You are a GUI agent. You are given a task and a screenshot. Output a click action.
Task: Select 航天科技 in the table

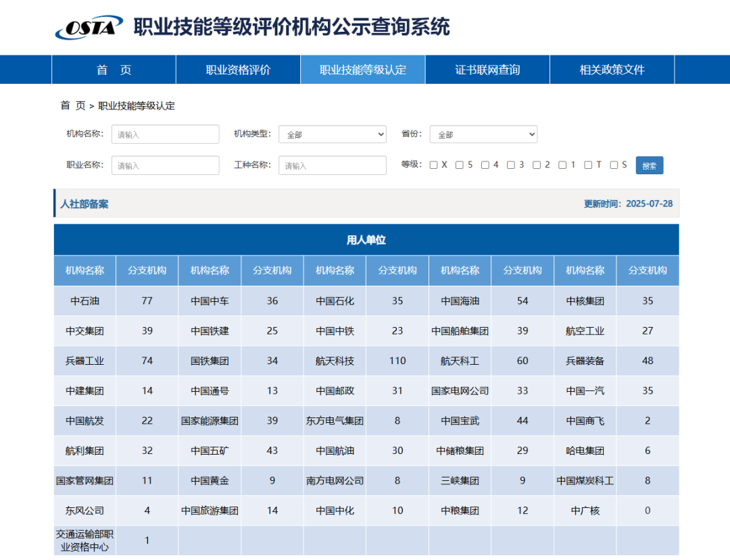click(x=335, y=361)
